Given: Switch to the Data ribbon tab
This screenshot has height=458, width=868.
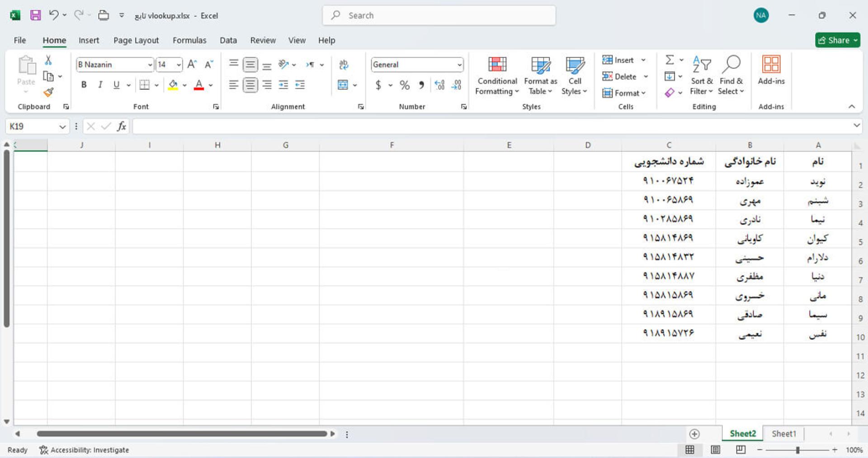Looking at the screenshot, I should [228, 40].
